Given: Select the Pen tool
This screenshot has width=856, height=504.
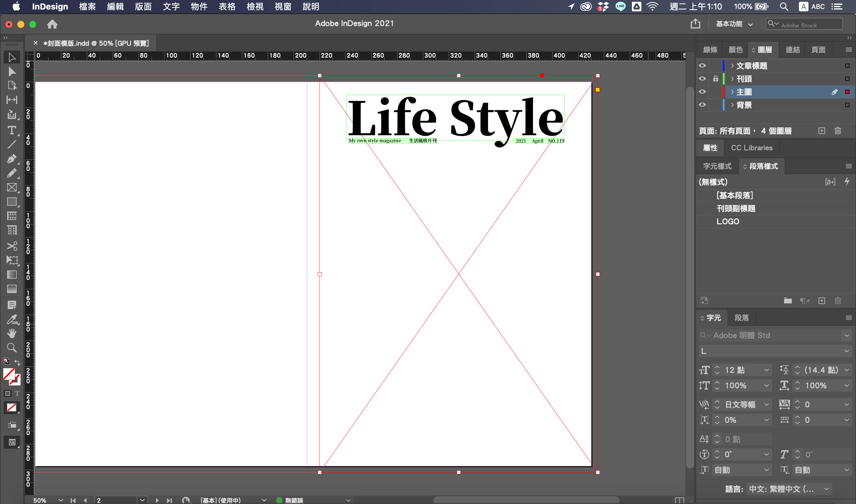Looking at the screenshot, I should click(12, 159).
